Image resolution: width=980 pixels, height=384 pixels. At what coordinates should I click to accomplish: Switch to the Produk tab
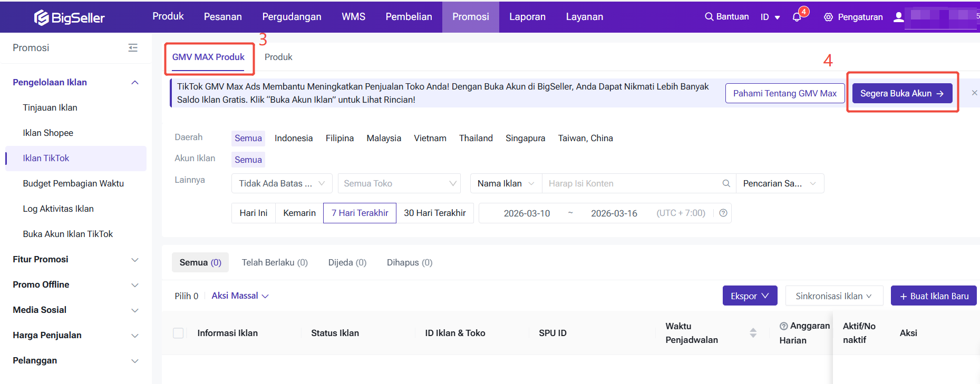tap(278, 57)
